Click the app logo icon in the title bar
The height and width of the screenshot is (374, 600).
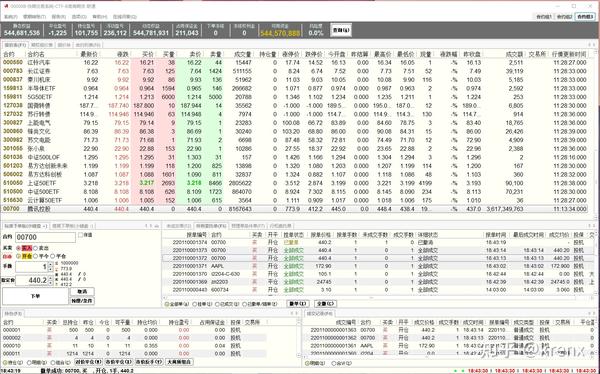click(x=6, y=6)
